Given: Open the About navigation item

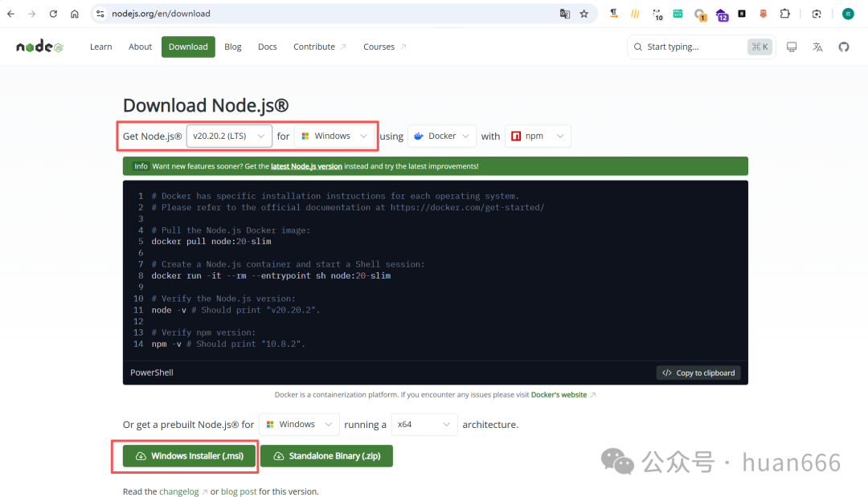Looking at the screenshot, I should [140, 47].
